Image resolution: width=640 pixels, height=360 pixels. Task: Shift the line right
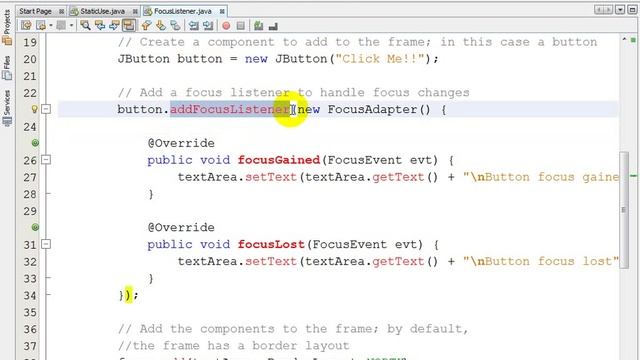click(208, 26)
